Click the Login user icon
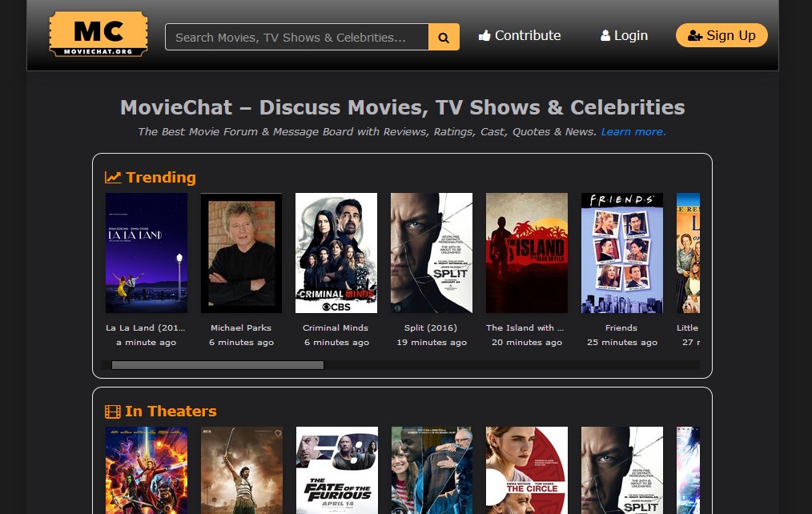Screen dimensions: 812x514 605,36
